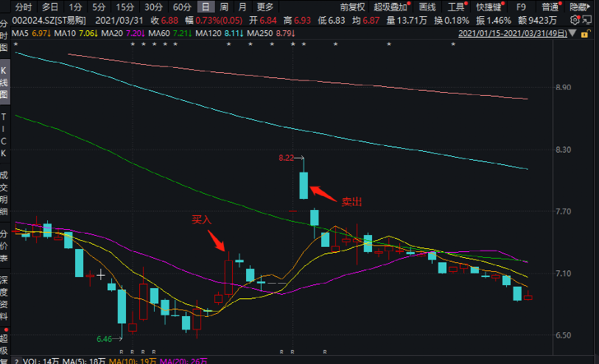This screenshot has height=364, width=599.
Task: Switch to the 日 daily period
Action: 206,7
